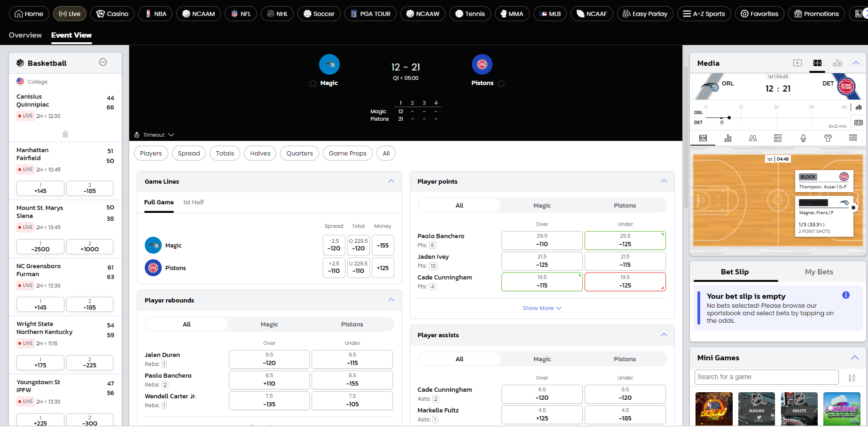Click the Orlando Magic logo in scoreboard

tap(329, 64)
